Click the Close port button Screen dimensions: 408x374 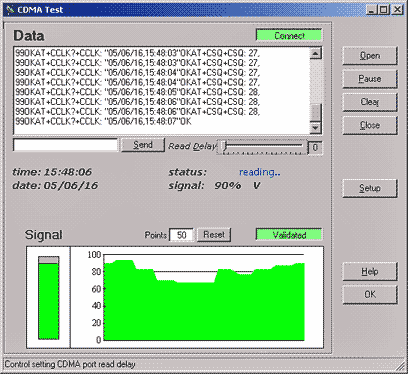tap(370, 125)
